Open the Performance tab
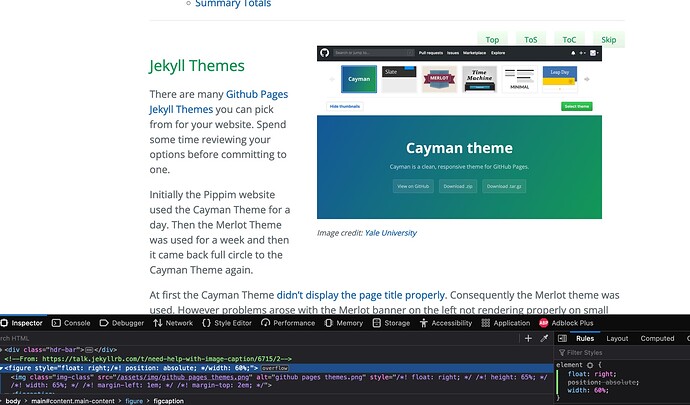Screen dimensions: 690x405 click(288, 323)
